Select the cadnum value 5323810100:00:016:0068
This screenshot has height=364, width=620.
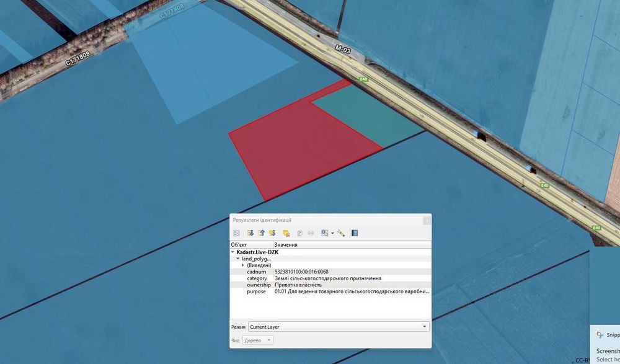tap(301, 272)
